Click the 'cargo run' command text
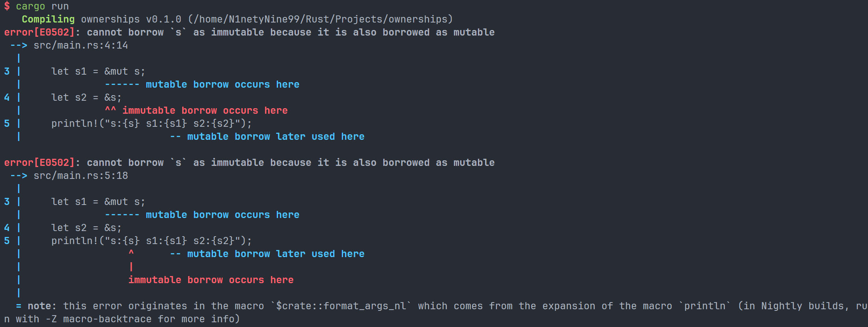 pos(42,6)
